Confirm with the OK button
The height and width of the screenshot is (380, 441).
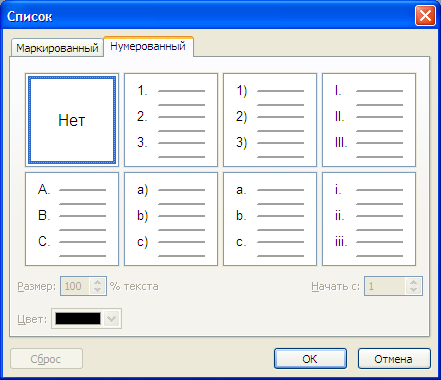click(x=310, y=359)
